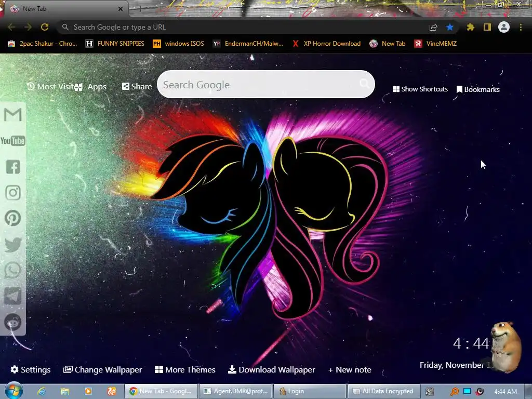
Task: Launch Internet Explorer from the taskbar
Action: pos(42,391)
